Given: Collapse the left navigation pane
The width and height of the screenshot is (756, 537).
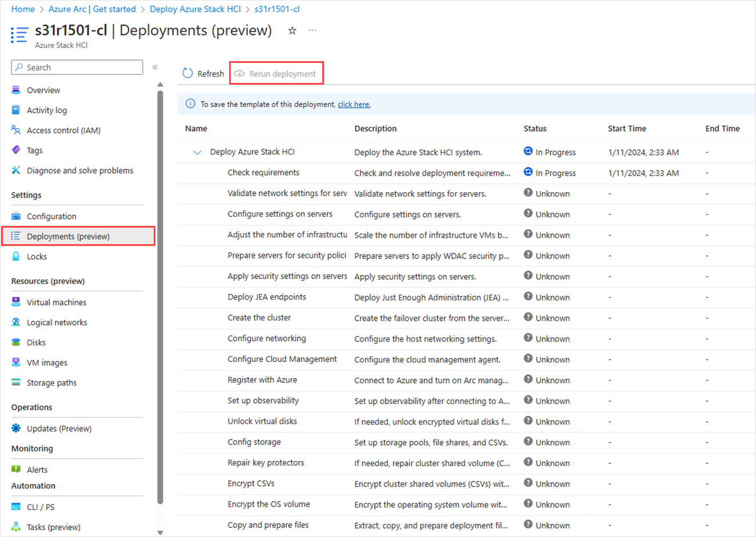Looking at the screenshot, I should tap(154, 67).
